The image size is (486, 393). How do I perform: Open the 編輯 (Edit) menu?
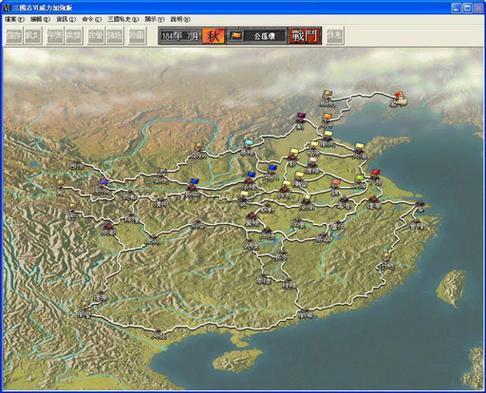[40, 19]
